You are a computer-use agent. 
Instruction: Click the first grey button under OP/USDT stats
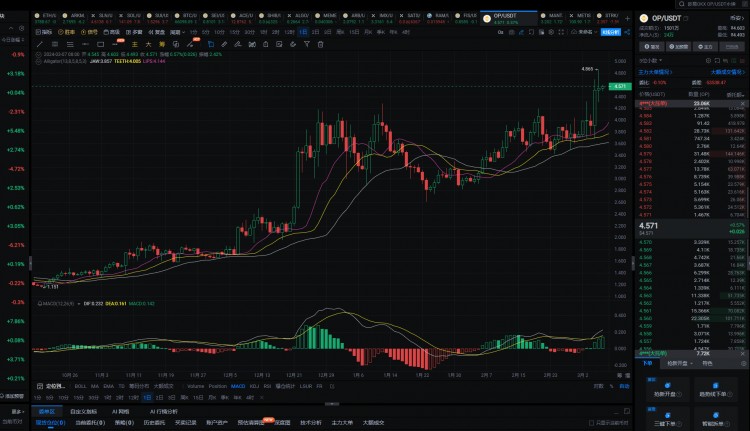click(x=651, y=46)
